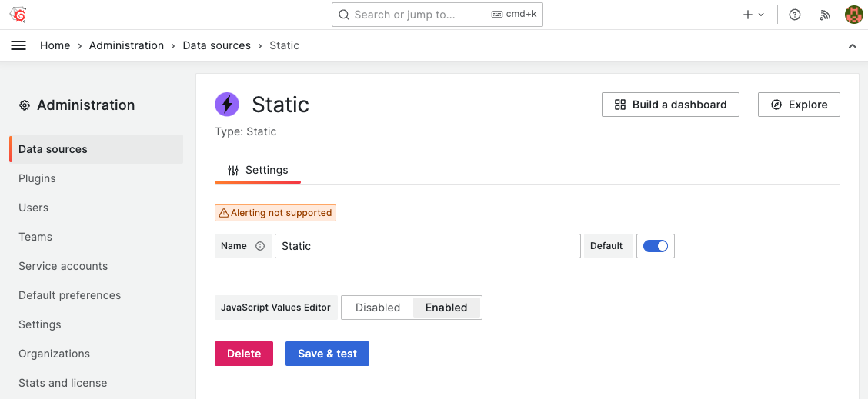868x399 pixels.
Task: Click the JavaScript Values Editor label
Action: pyautogui.click(x=275, y=308)
